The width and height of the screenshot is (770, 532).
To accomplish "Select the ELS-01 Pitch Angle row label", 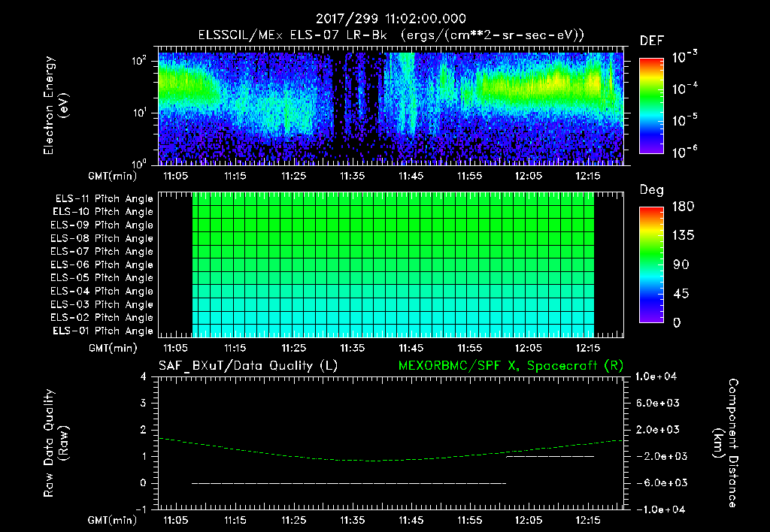I will point(103,331).
